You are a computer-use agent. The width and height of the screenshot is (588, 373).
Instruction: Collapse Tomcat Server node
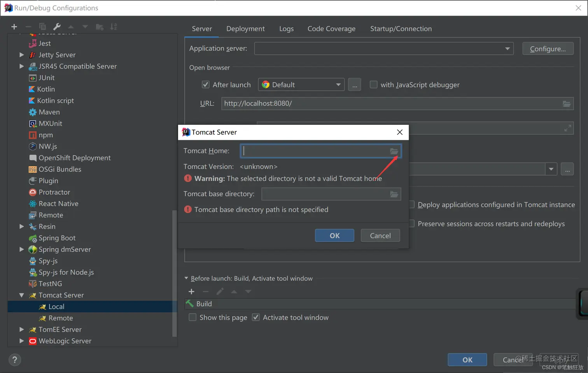tap(22, 295)
